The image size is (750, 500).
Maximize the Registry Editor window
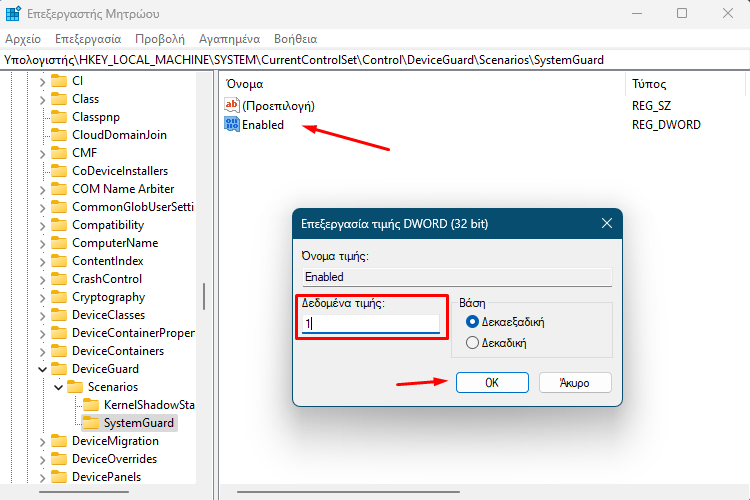[x=682, y=13]
